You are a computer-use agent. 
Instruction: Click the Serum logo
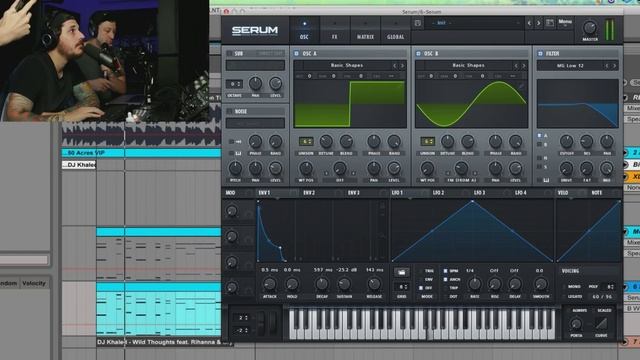click(255, 31)
